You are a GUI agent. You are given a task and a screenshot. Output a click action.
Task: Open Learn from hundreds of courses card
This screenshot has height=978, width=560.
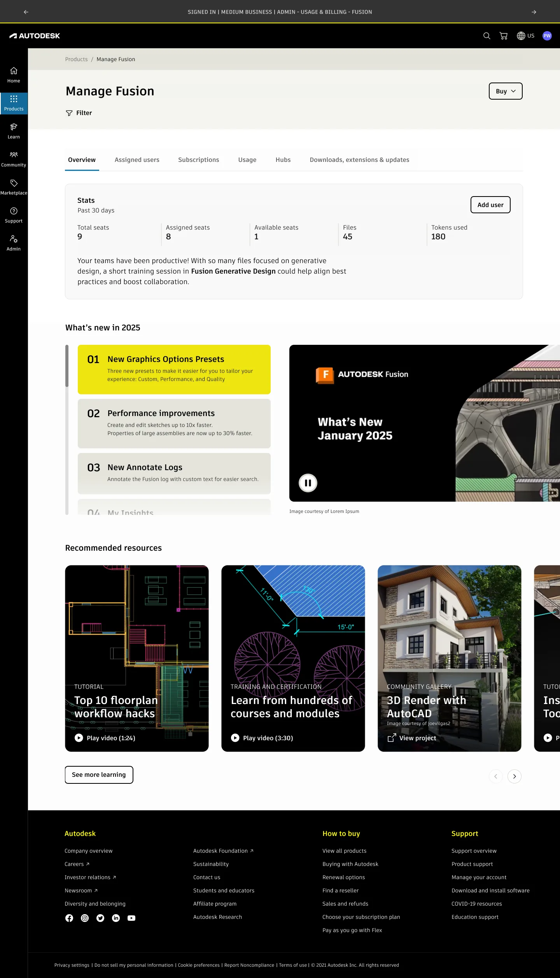point(293,658)
